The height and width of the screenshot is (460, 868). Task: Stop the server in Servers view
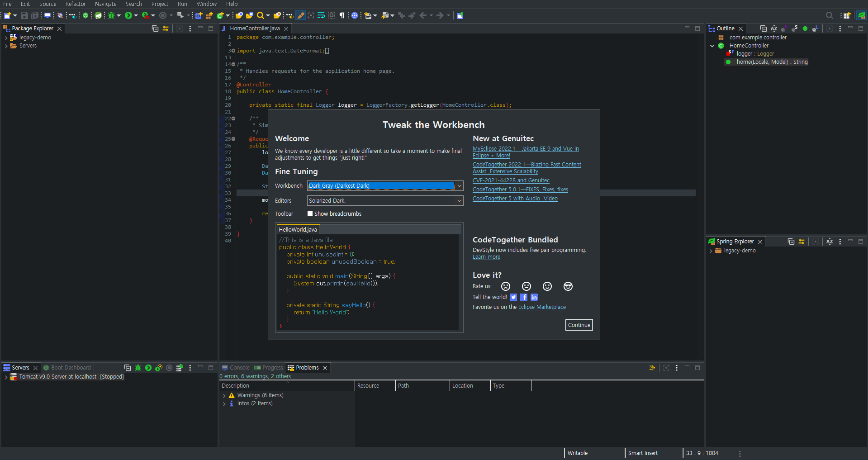[169, 368]
